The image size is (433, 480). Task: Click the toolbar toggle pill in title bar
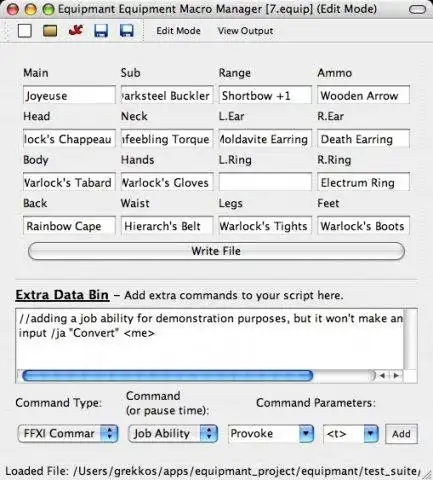(417, 10)
